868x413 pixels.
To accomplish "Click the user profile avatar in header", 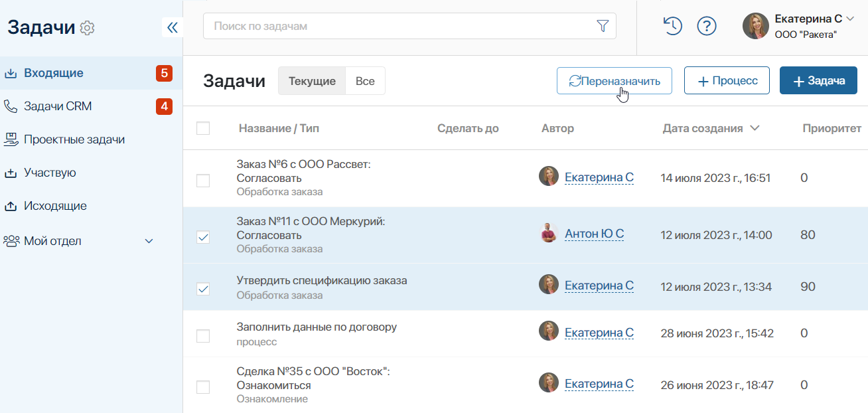I will (x=755, y=26).
